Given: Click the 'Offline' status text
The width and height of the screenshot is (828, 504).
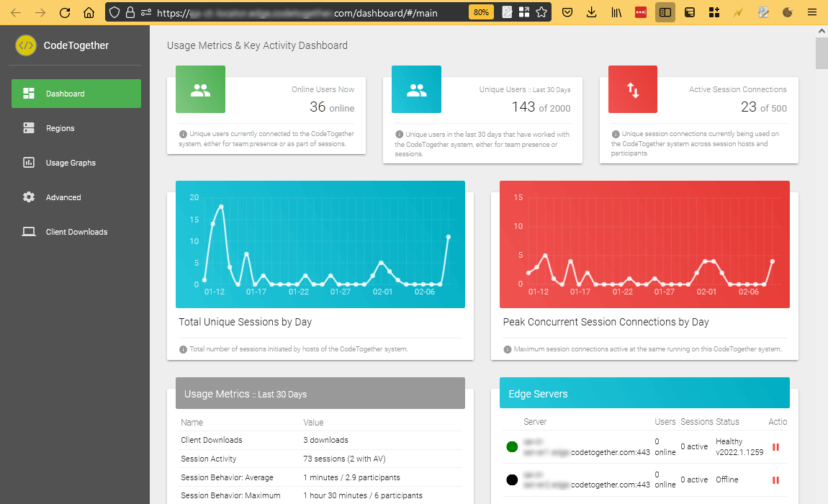Looking at the screenshot, I should coord(727,480).
